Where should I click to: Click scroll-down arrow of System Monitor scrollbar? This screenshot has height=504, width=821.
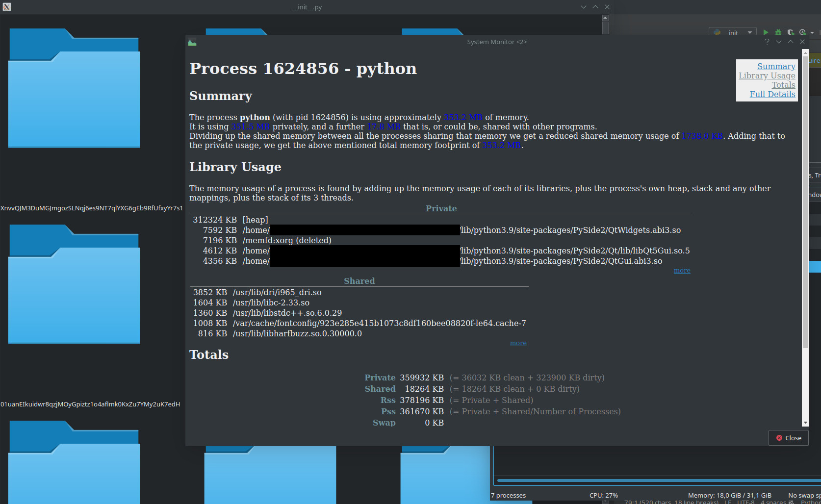[x=805, y=423]
